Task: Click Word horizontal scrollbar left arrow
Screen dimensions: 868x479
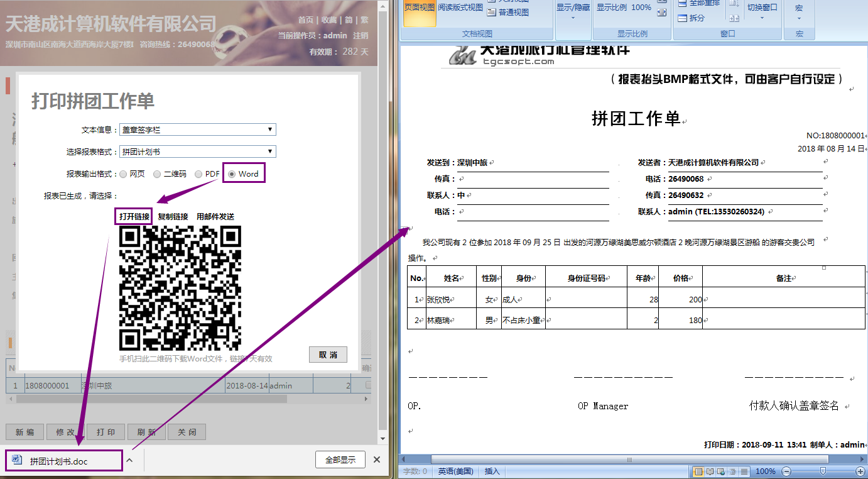Action: (x=404, y=460)
